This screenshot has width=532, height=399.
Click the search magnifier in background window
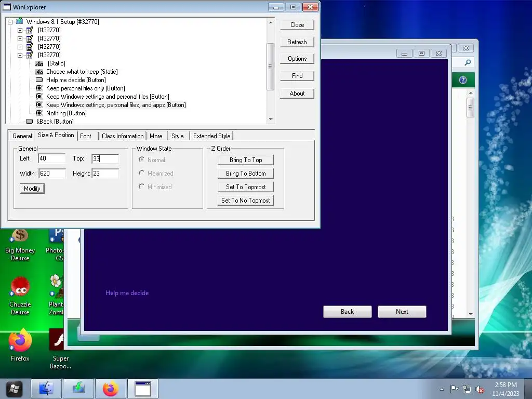pyautogui.click(x=468, y=62)
